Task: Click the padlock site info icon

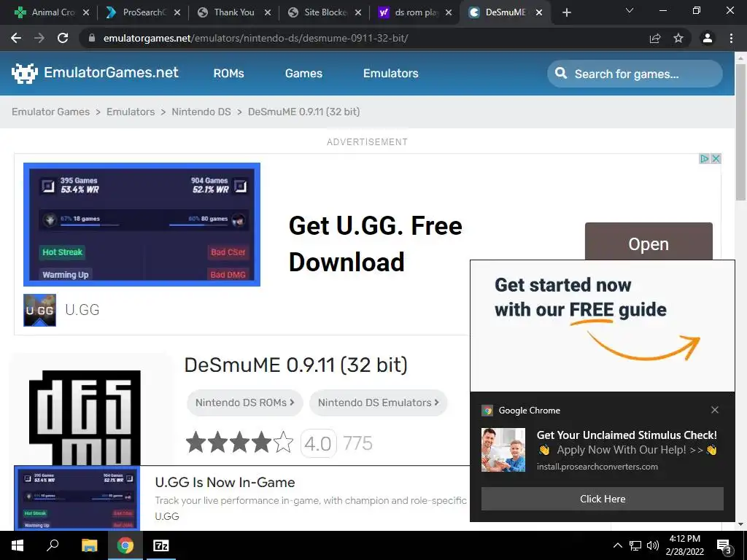Action: click(x=91, y=38)
